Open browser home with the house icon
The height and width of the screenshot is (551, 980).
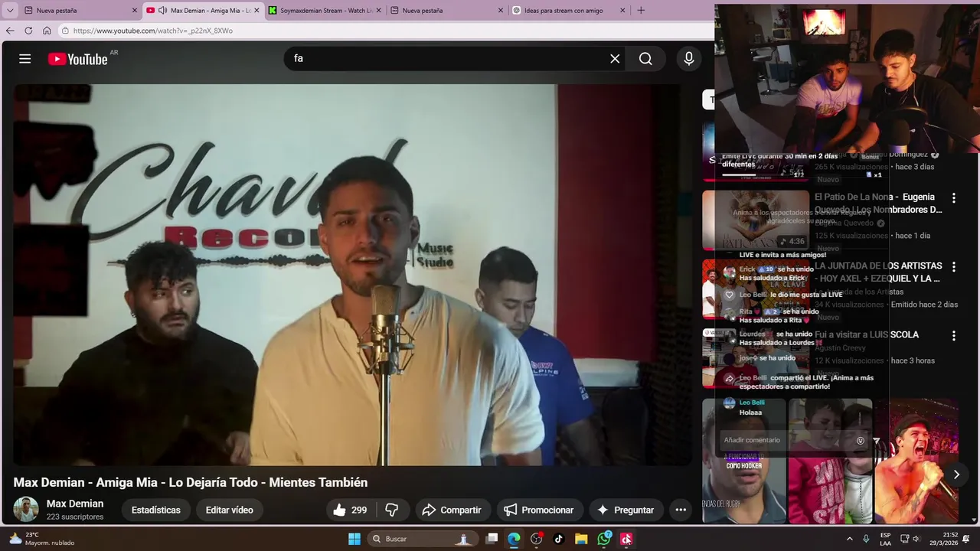47,31
